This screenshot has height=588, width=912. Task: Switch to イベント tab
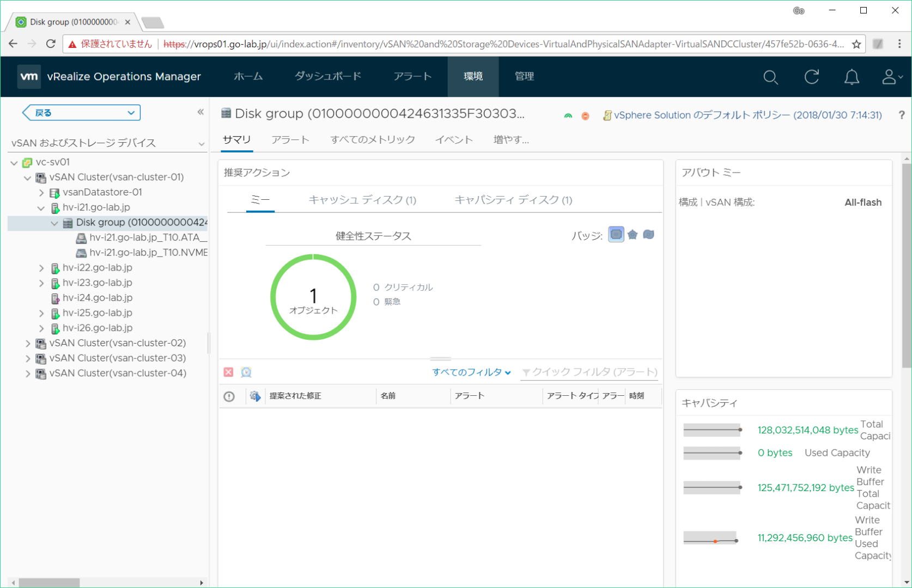point(454,140)
